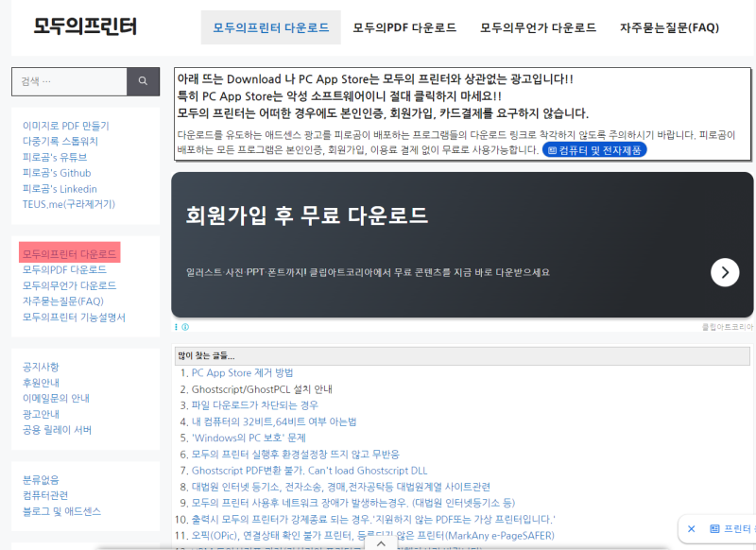Screen dimensions: 756x550
Task: Open Ghostscript/GhostPCL 설치 안내 article
Action: click(262, 389)
